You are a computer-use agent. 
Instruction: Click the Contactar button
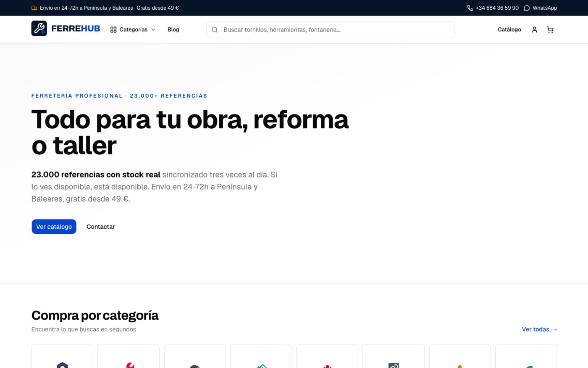(101, 227)
